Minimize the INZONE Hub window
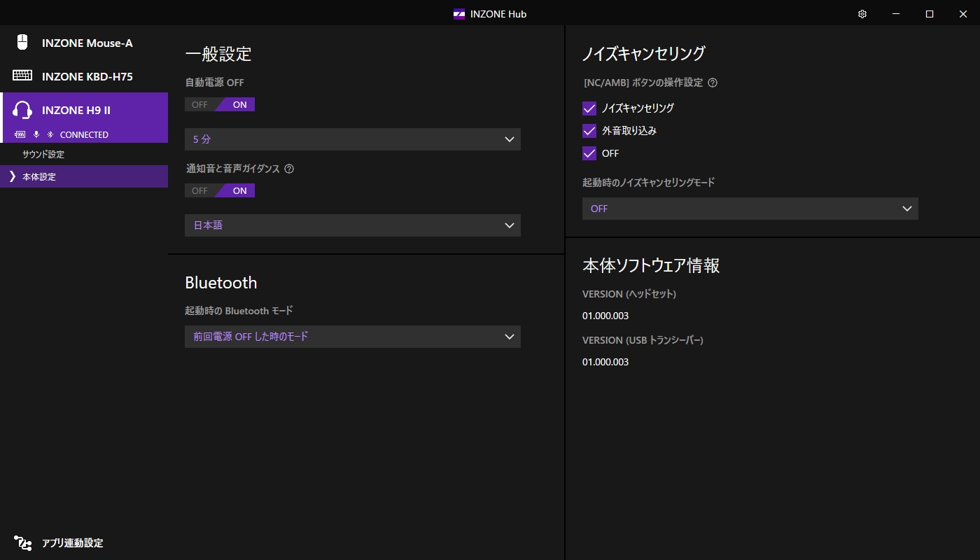Image resolution: width=980 pixels, height=560 pixels. (x=896, y=14)
